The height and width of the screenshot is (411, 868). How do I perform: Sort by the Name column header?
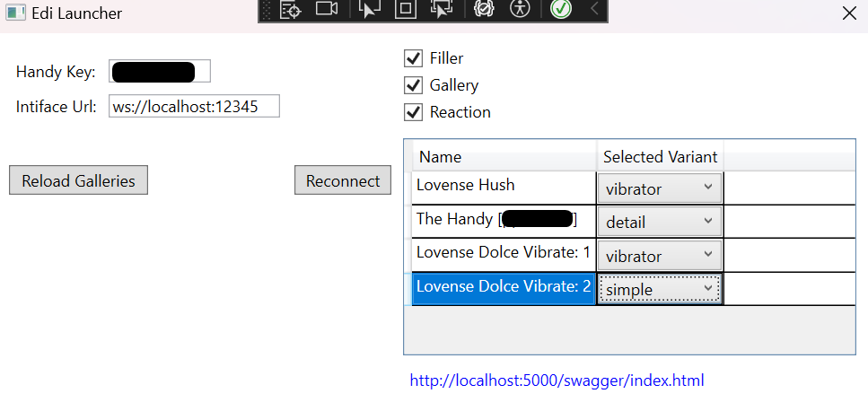[x=504, y=157]
